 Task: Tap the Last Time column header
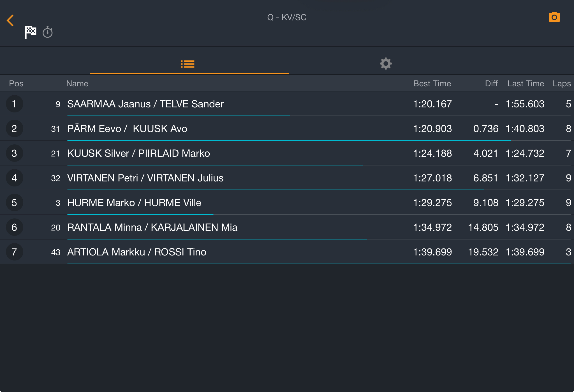pyautogui.click(x=526, y=84)
